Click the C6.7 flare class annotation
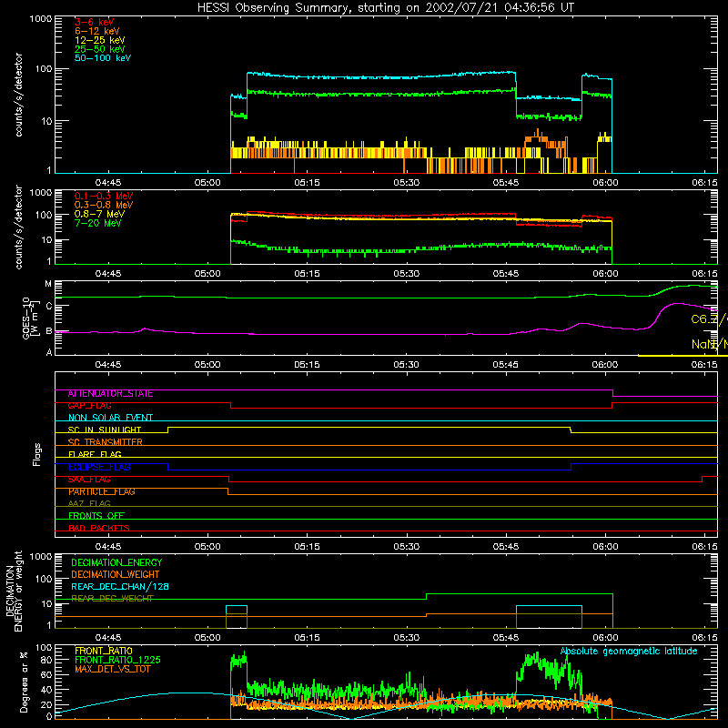 click(709, 319)
